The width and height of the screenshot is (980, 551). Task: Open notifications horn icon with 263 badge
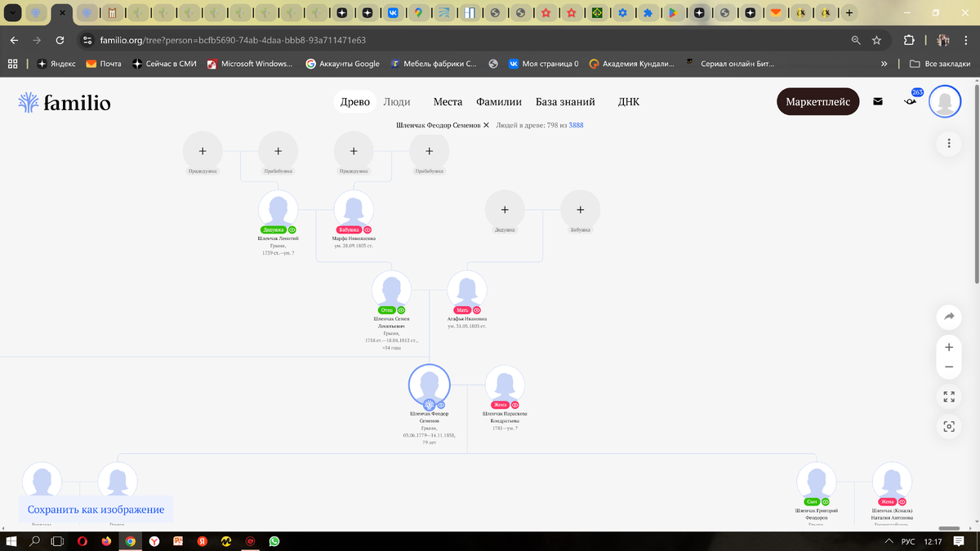[910, 101]
